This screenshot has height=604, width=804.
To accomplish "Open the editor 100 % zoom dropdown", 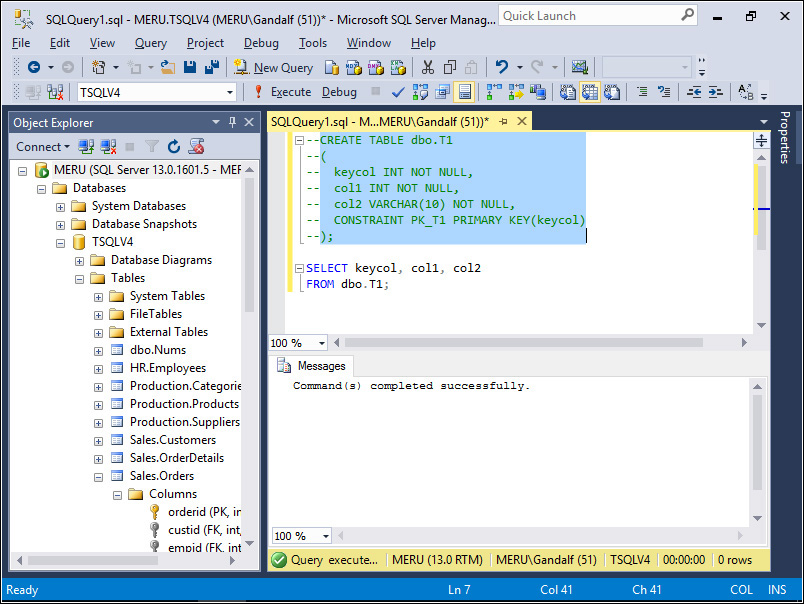I will 321,343.
